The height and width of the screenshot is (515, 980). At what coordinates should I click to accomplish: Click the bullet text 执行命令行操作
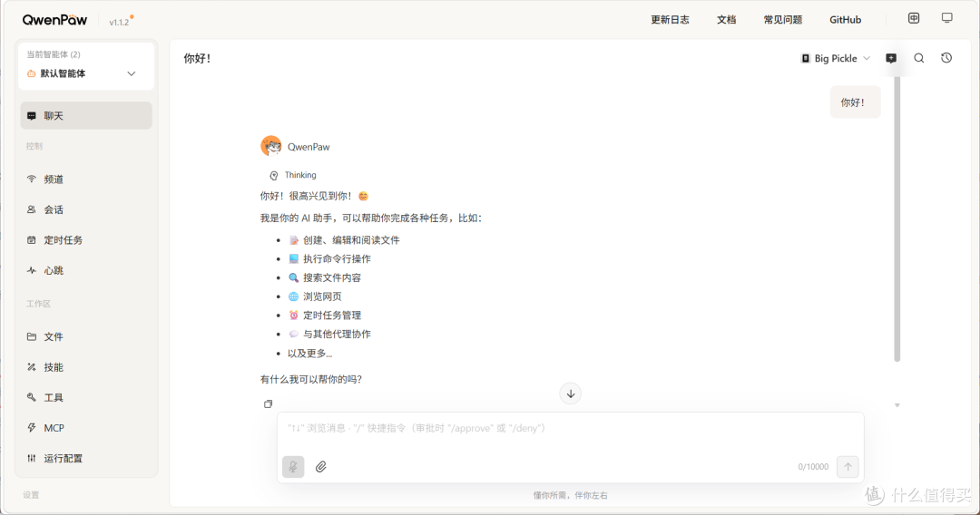point(337,259)
